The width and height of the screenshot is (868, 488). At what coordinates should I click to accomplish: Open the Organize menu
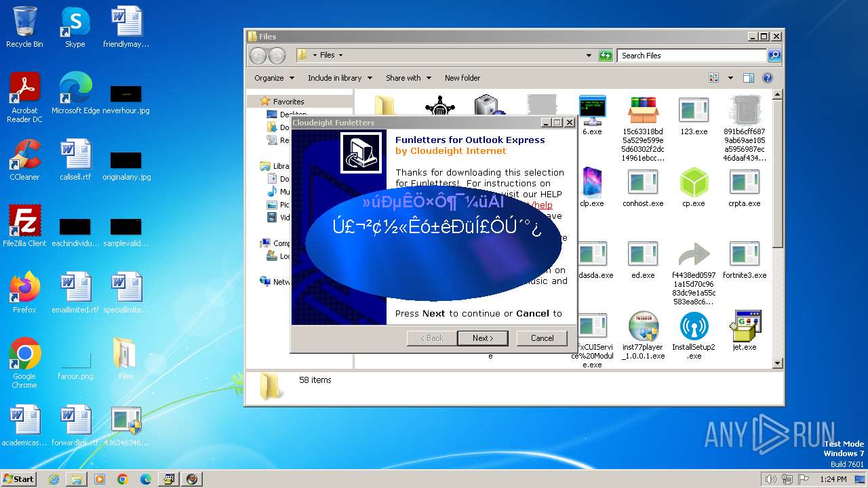click(274, 78)
